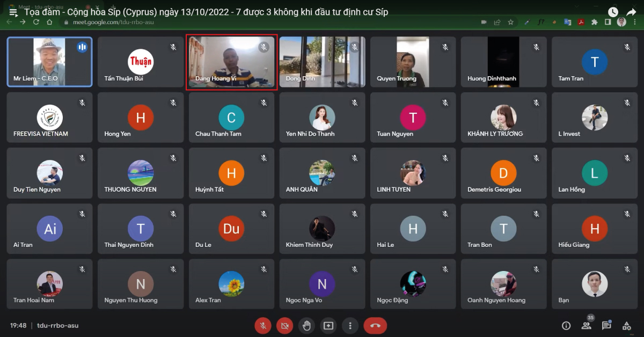Click the muted mic icon on Dang Hoang Vi tile
Image resolution: width=644 pixels, height=337 pixels.
(x=264, y=47)
